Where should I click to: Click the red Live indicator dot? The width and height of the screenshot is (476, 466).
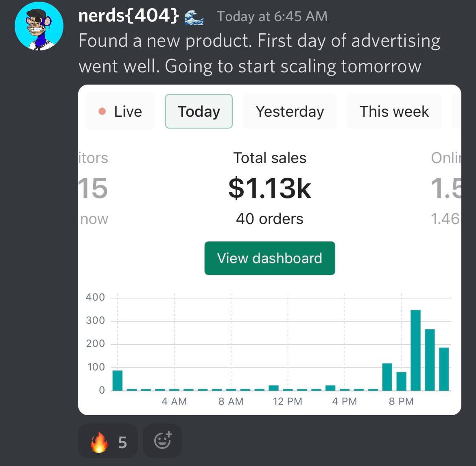102,111
